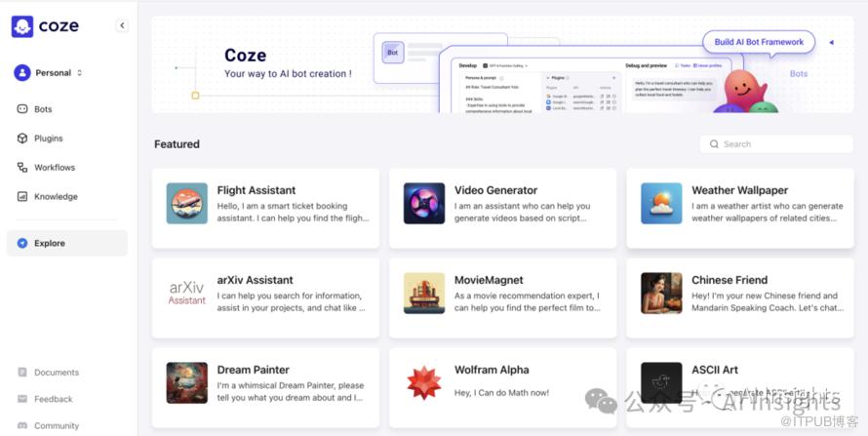Click the Video Generator description text
Image resolution: width=868 pixels, height=436 pixels.
coord(523,212)
